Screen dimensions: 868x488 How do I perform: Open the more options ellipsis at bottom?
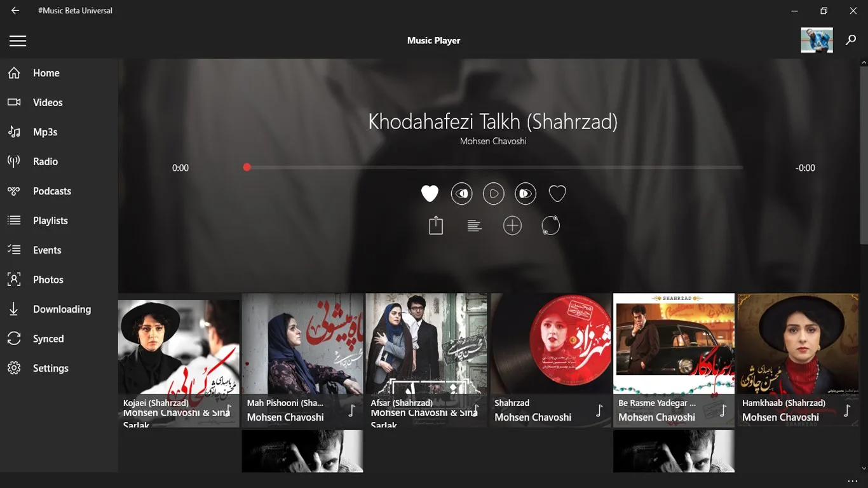[x=853, y=481]
